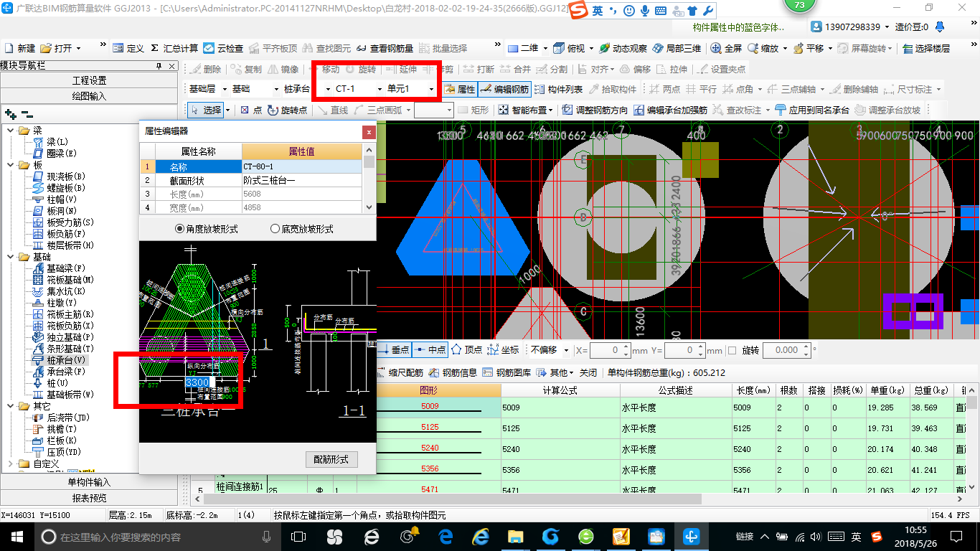980x551 pixels.
Task: Select 旋转点 rotate point tool
Action: coord(287,110)
